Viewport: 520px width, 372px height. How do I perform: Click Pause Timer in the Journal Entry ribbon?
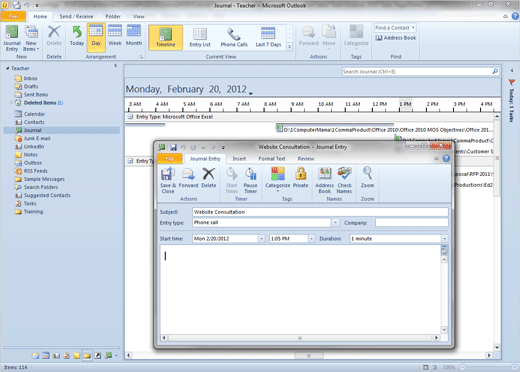250,180
